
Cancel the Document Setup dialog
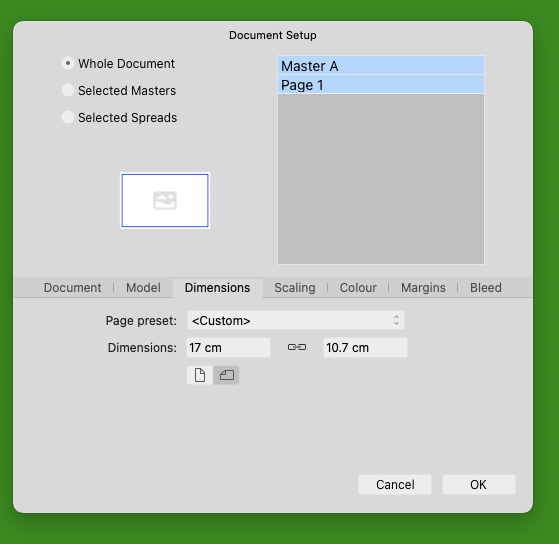click(x=395, y=484)
